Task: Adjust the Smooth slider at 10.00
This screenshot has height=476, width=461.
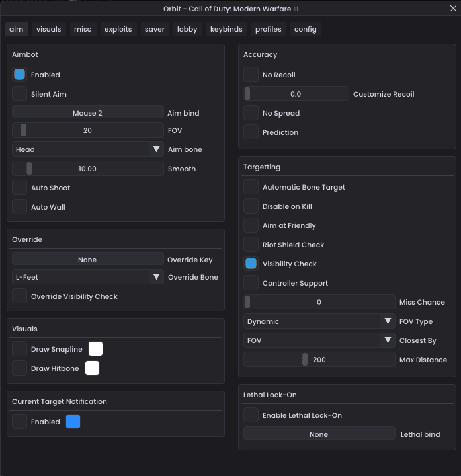Action: [x=88, y=169]
